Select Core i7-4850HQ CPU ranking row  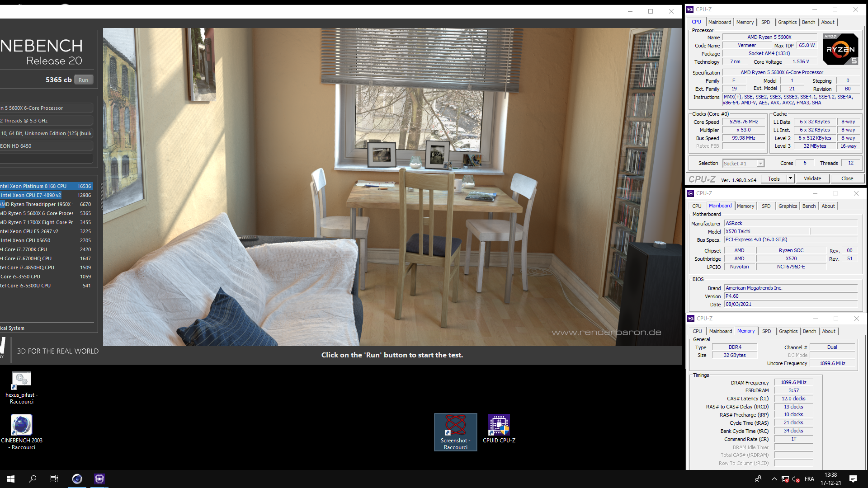pyautogui.click(x=47, y=267)
